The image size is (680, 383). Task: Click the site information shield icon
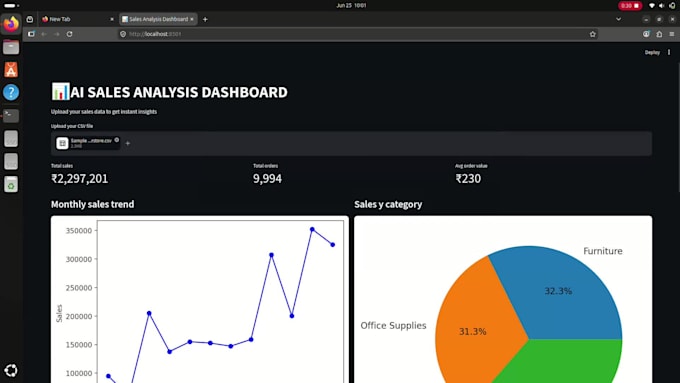coord(123,34)
